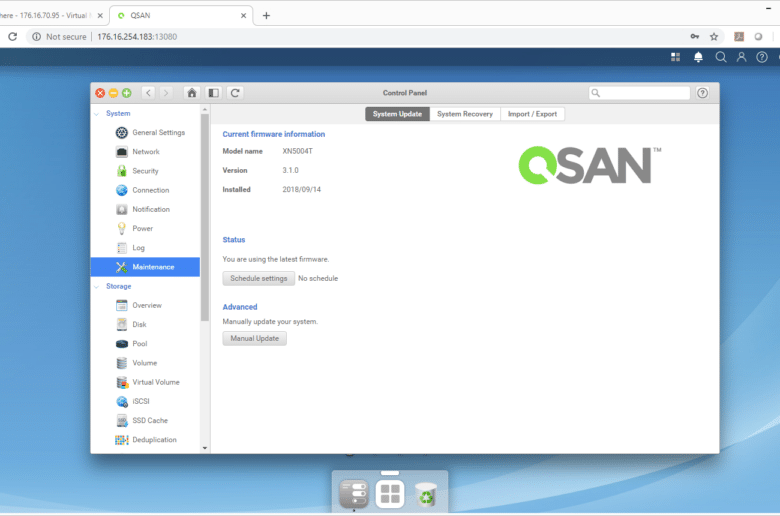
Task: Open the apps grid icon in top bar
Action: [x=675, y=57]
